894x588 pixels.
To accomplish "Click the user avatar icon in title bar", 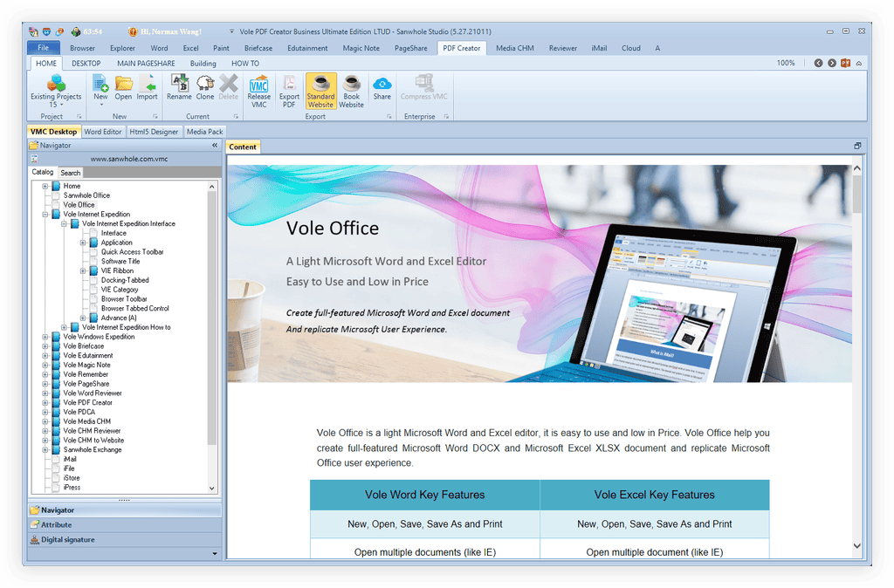I will point(133,32).
